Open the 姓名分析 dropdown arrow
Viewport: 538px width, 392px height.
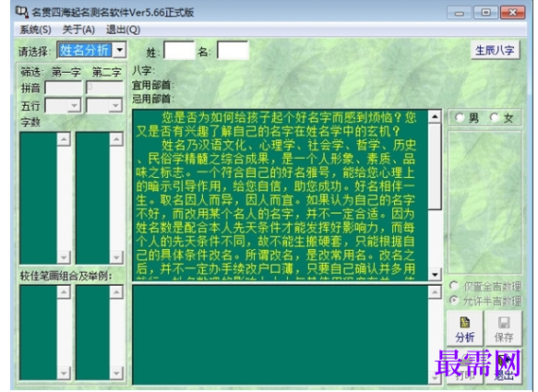[x=119, y=51]
